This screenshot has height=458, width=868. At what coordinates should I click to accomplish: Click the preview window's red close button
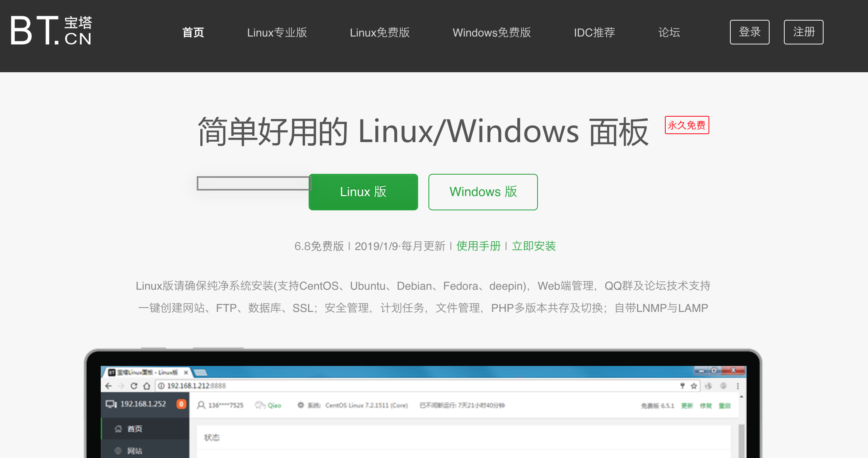click(x=733, y=370)
